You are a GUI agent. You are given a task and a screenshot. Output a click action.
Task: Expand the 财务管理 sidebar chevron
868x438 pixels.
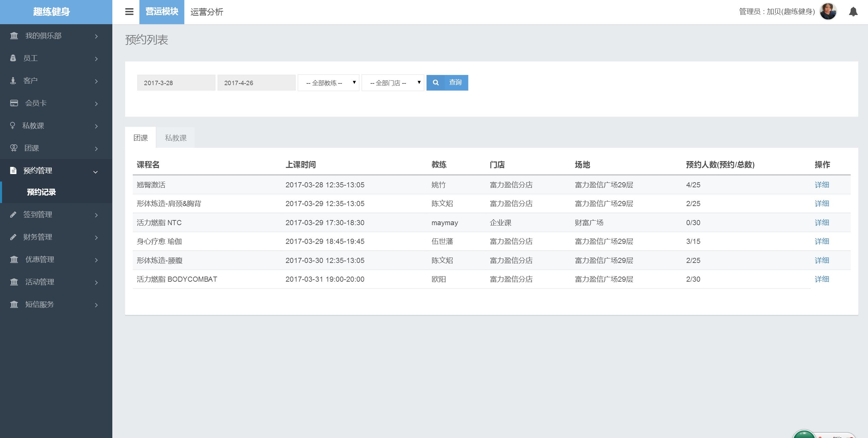tap(96, 238)
